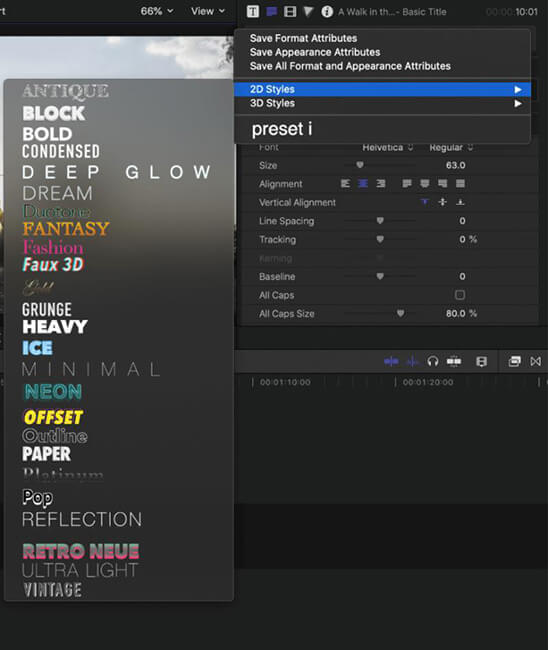Open the Info inspector icon
548x650 pixels.
[x=327, y=11]
